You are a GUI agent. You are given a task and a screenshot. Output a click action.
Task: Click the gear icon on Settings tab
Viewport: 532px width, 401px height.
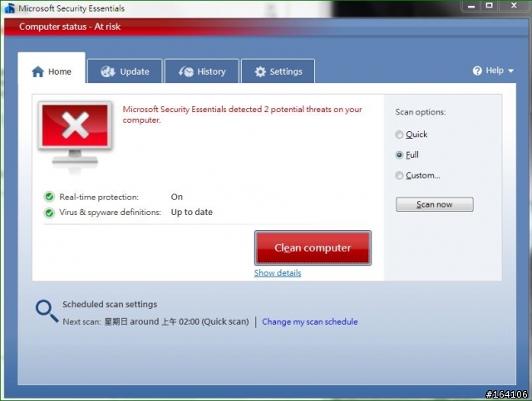pos(260,71)
